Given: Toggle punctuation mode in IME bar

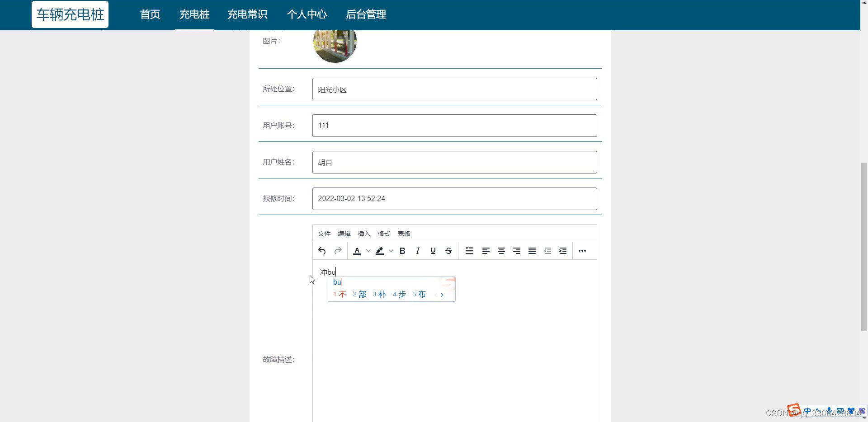Looking at the screenshot, I should (818, 411).
